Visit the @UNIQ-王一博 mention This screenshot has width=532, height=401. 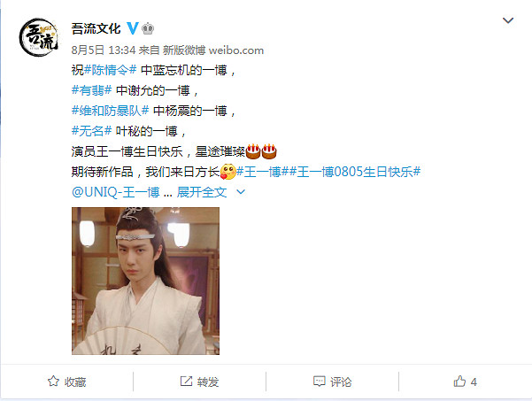coord(116,192)
